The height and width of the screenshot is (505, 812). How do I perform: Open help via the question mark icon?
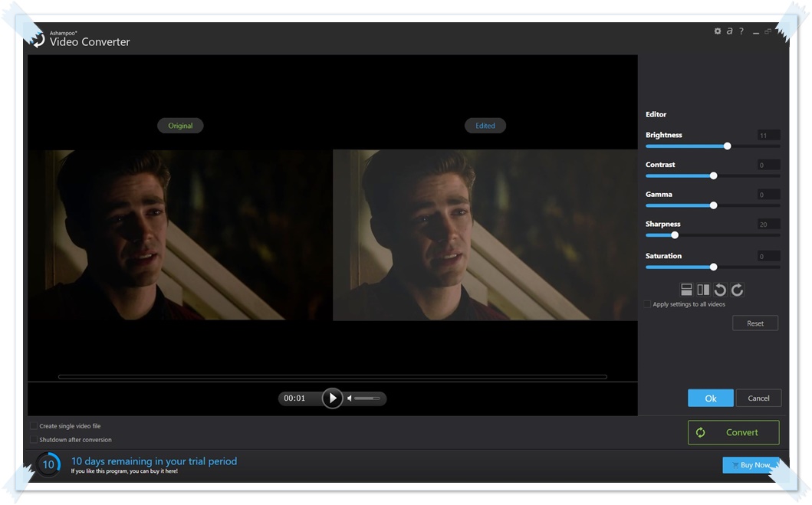[x=741, y=31]
